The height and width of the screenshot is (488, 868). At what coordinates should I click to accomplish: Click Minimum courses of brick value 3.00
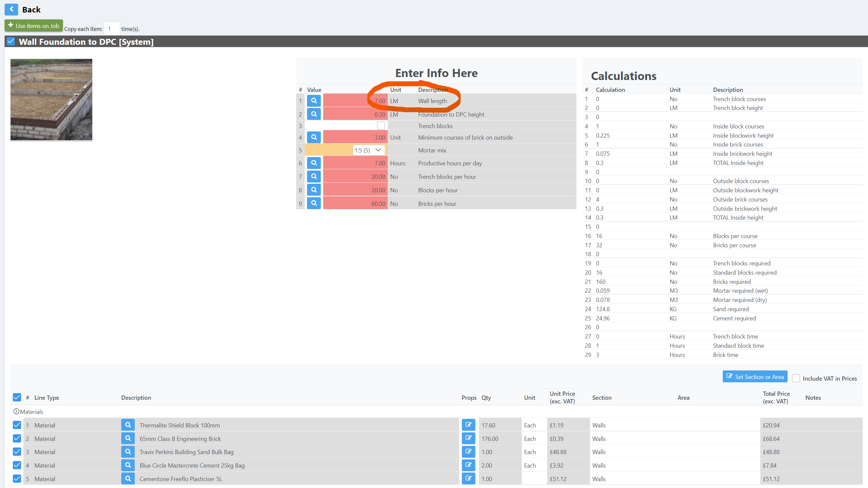coord(355,137)
